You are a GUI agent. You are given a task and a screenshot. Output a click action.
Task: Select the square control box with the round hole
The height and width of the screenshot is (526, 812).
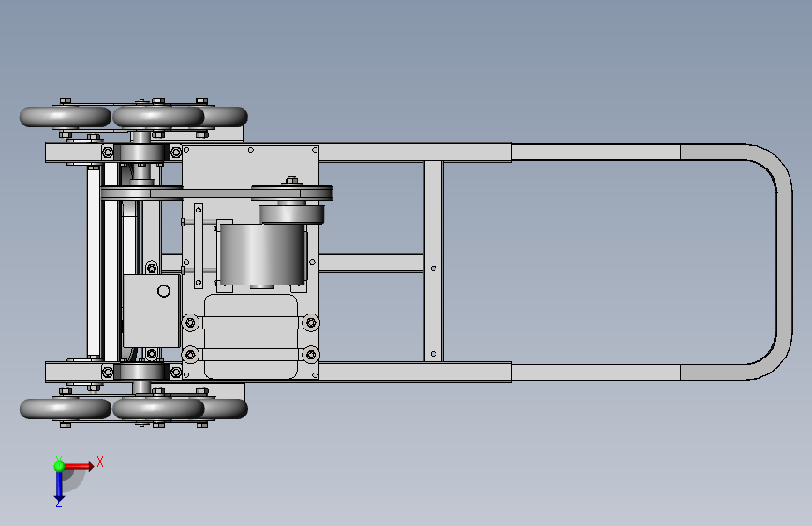(x=152, y=311)
